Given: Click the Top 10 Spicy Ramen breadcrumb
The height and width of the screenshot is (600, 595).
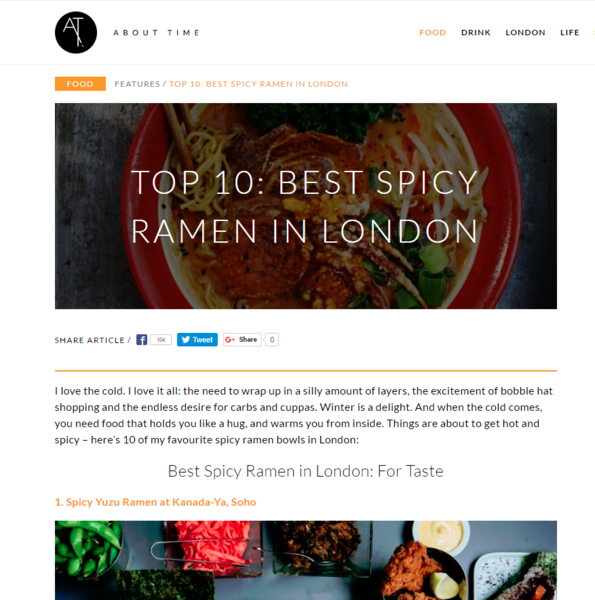Looking at the screenshot, I should (258, 84).
